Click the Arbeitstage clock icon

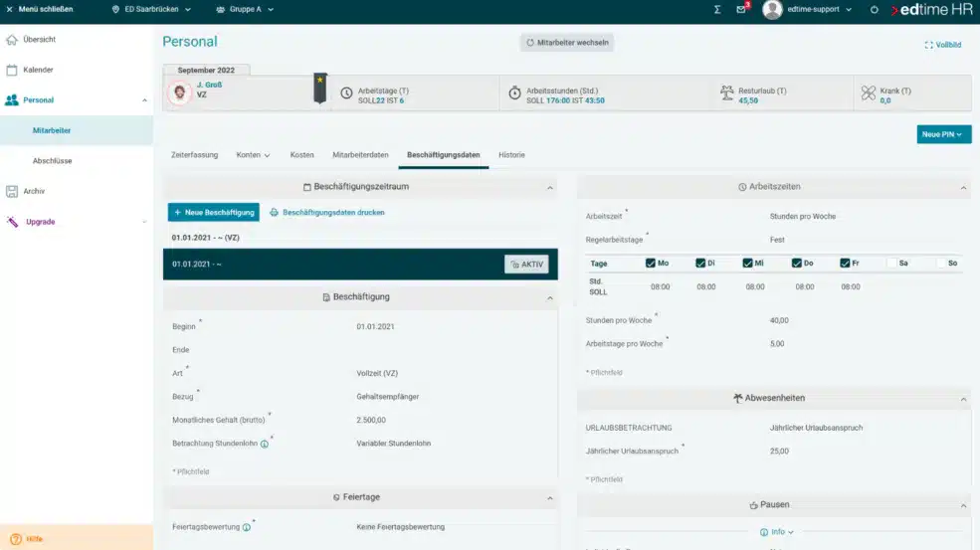click(x=346, y=93)
